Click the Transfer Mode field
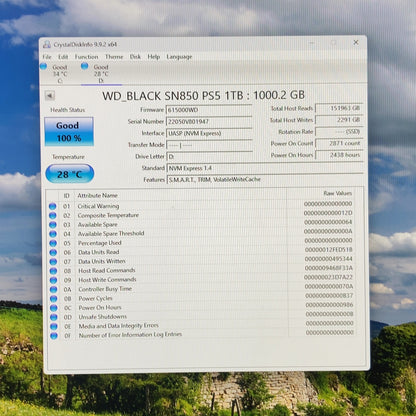This screenshot has height=416, width=416. 209,145
